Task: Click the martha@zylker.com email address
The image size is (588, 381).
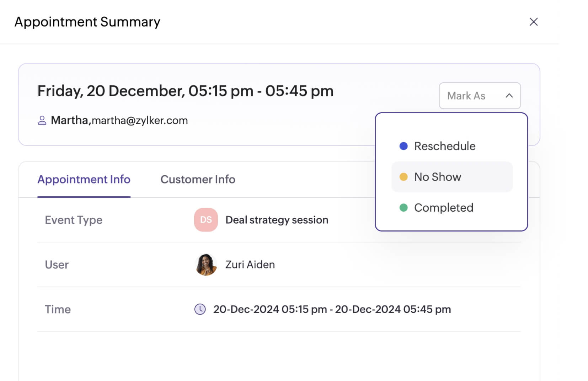Action: (140, 121)
